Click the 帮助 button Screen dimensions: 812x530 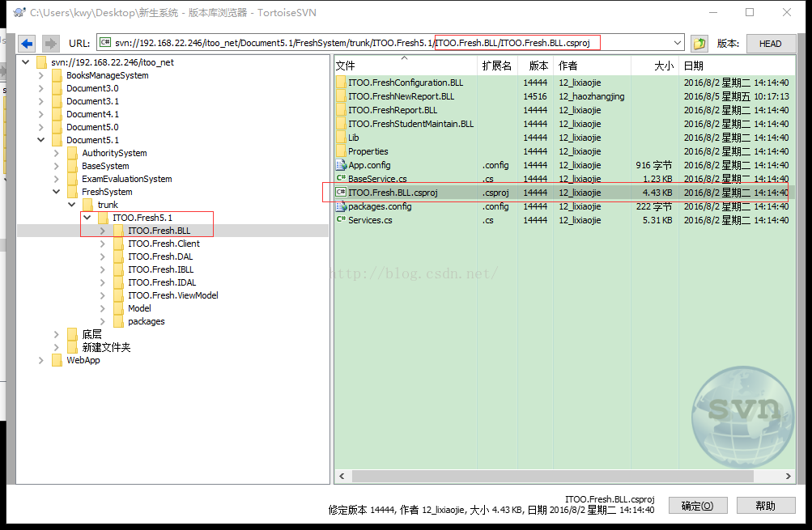(765, 506)
